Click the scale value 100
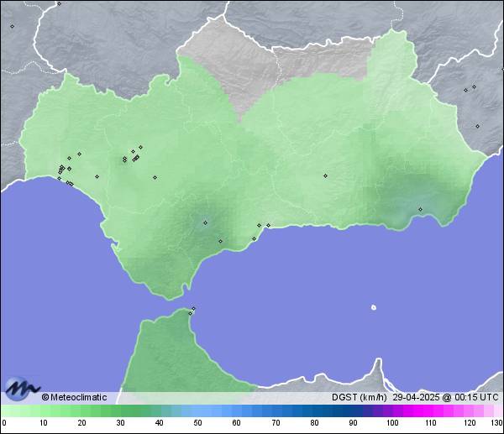Viewport: 504px width, 434px height. click(392, 423)
